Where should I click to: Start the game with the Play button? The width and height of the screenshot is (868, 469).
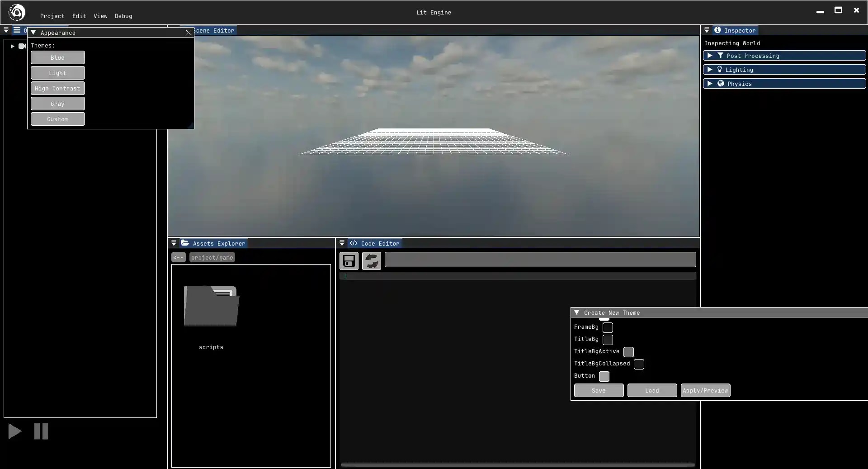point(14,431)
